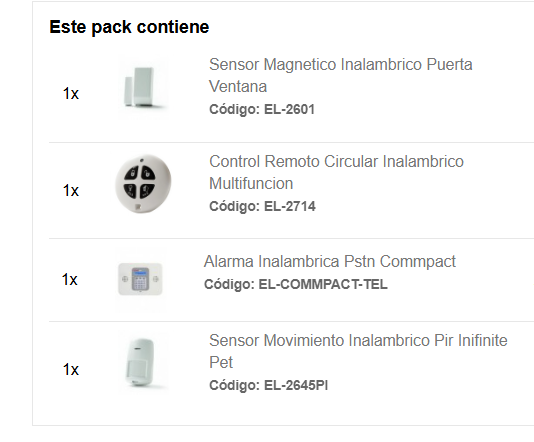Open 'Control Remoto Circular Inalambrico Multifuncion' link
The height and width of the screenshot is (442, 534).
336,172
